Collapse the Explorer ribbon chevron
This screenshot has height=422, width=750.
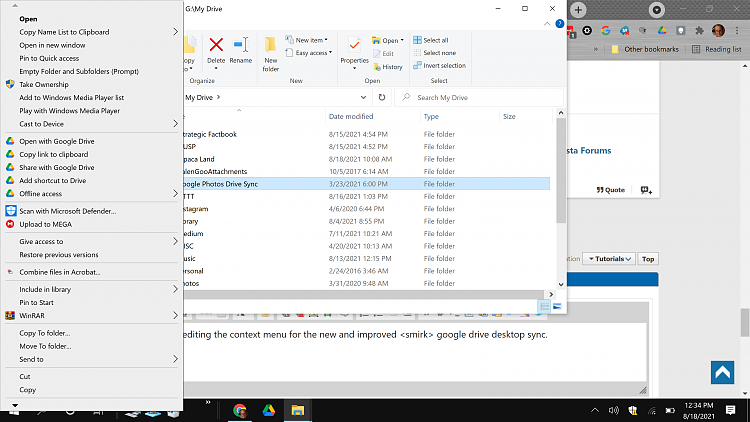[x=547, y=24]
